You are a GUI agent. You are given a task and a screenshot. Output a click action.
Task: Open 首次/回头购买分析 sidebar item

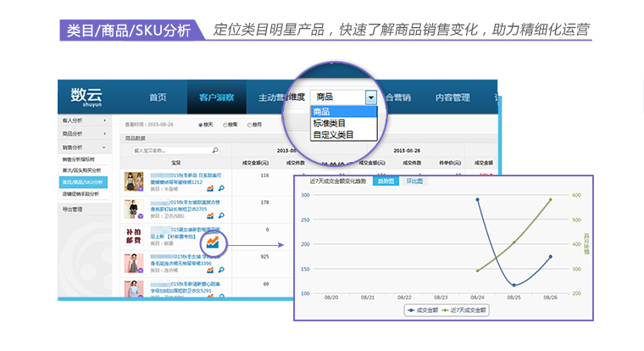click(x=81, y=170)
